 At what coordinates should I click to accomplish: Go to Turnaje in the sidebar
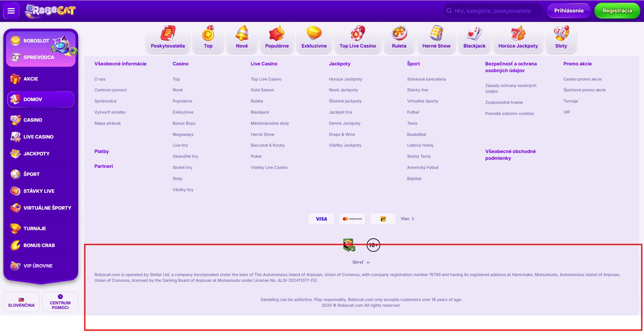tap(35, 229)
